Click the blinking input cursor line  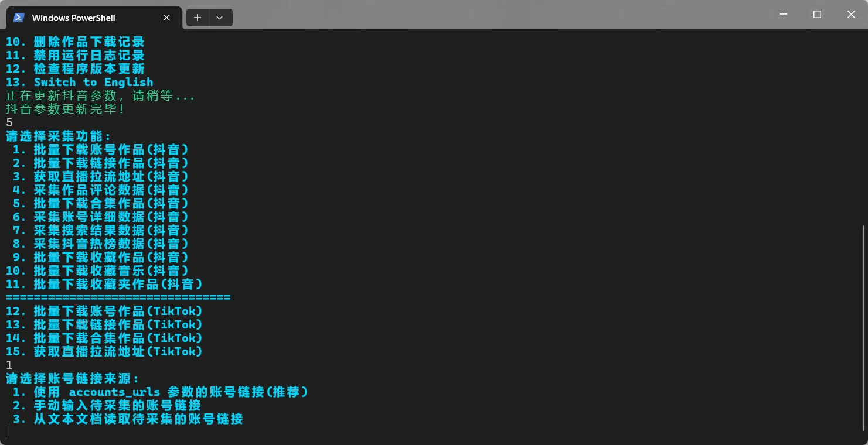(x=6, y=433)
